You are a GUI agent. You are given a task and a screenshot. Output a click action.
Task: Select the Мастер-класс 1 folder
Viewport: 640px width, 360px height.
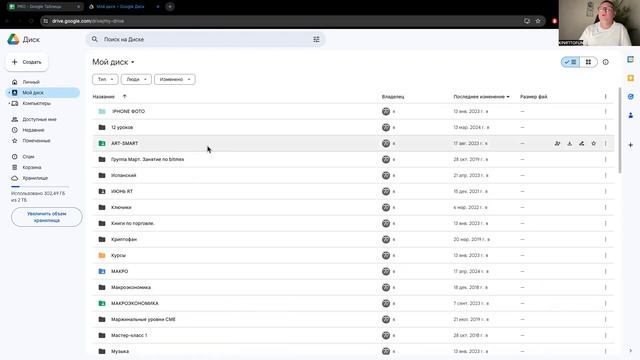click(x=353, y=335)
